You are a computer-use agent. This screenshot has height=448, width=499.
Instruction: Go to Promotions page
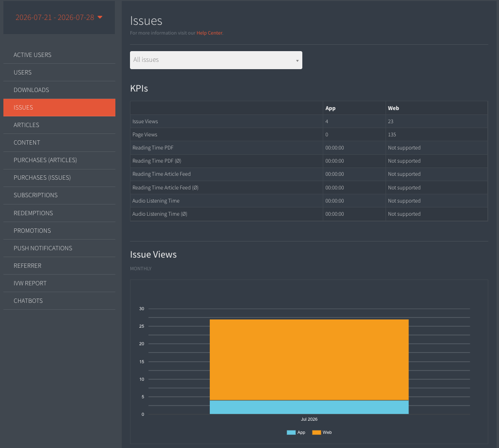click(59, 230)
